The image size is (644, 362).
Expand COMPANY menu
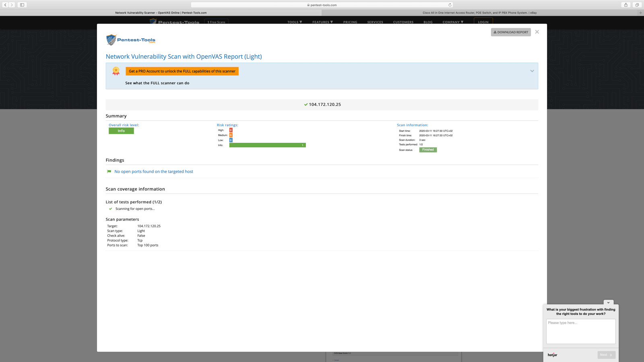coord(453,22)
